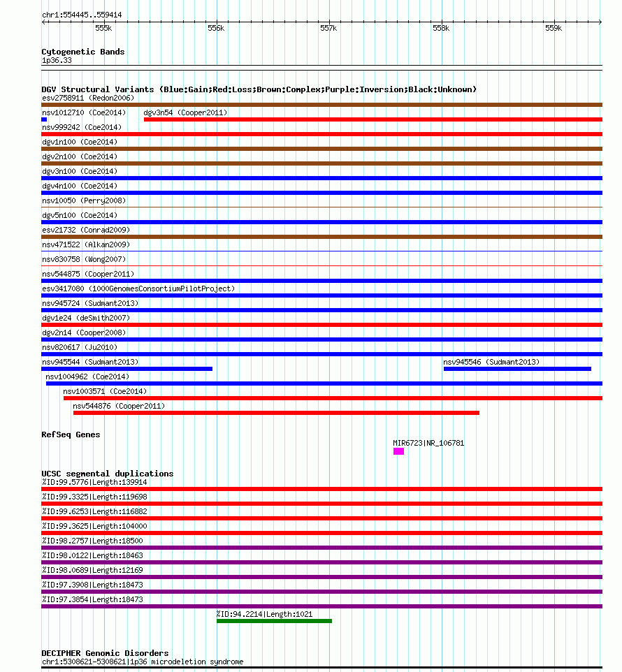
Task: Click %ID:94.2214|Length:1021 duplication label
Action: 264,614
